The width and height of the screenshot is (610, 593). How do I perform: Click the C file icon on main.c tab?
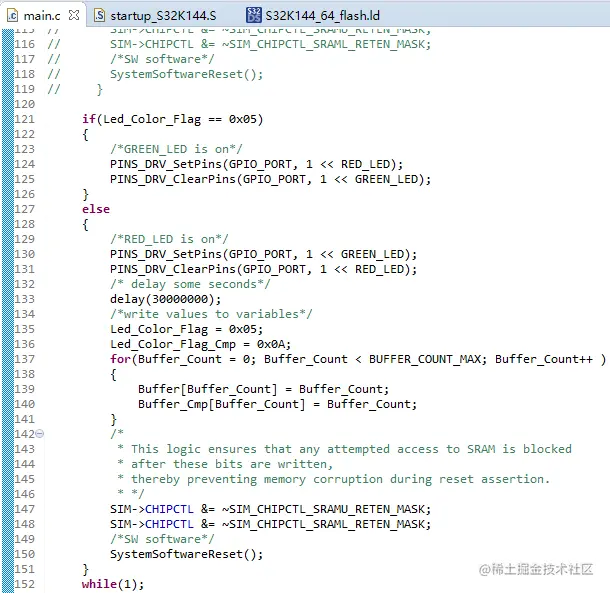click(x=13, y=16)
